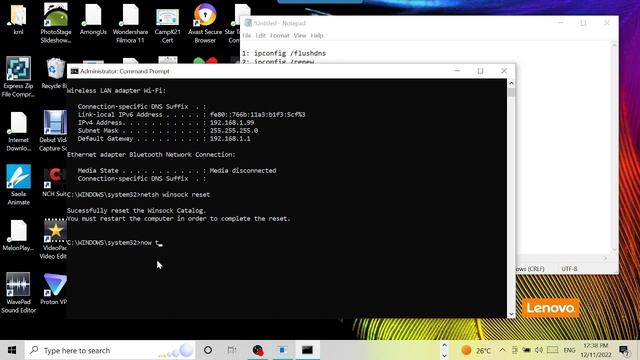
Task: Click the Type here to search box
Action: click(110, 350)
